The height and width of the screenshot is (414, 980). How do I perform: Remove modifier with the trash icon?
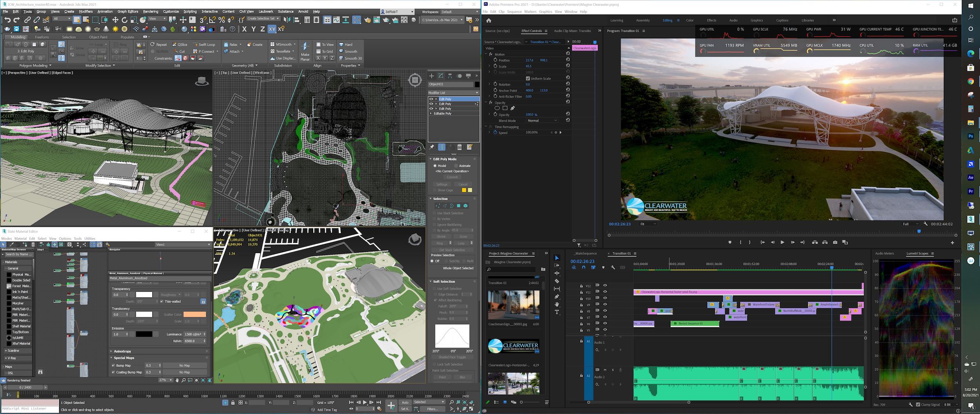click(460, 147)
